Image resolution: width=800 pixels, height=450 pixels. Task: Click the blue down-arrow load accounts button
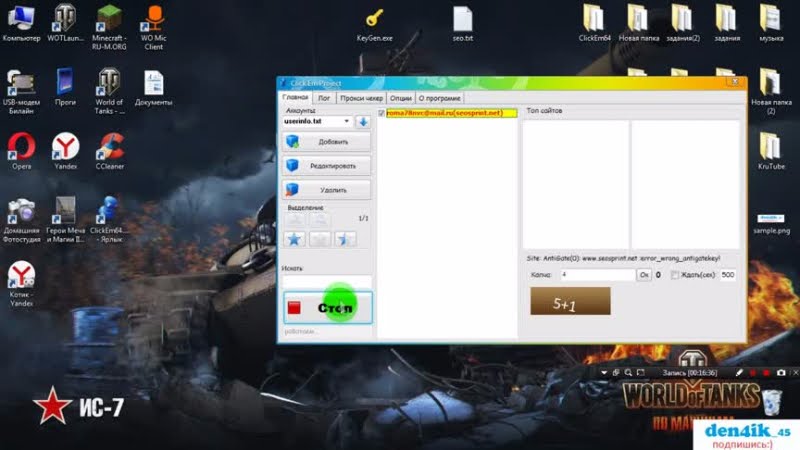[363, 122]
